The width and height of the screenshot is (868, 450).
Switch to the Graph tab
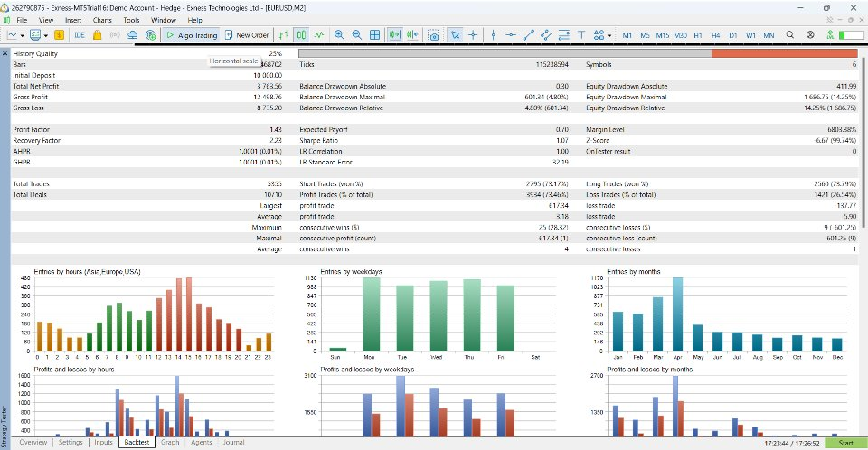(170, 442)
